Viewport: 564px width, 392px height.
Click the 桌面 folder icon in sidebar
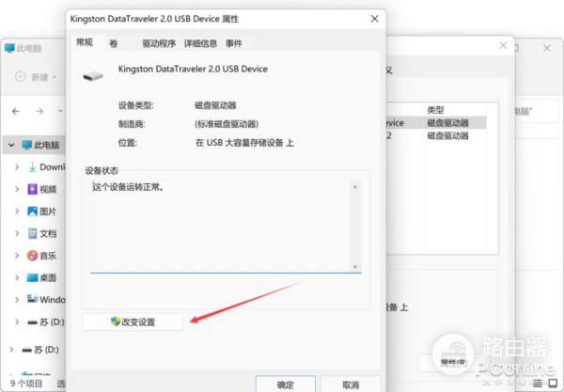coord(32,277)
